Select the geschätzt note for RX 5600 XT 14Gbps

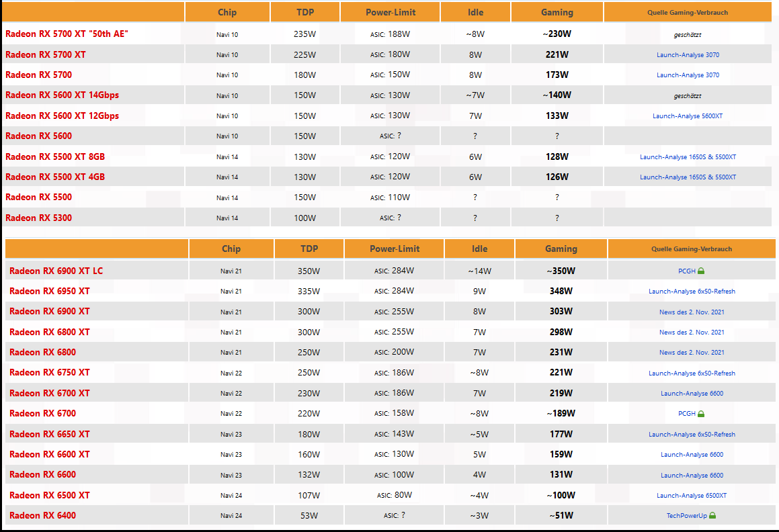click(x=688, y=96)
